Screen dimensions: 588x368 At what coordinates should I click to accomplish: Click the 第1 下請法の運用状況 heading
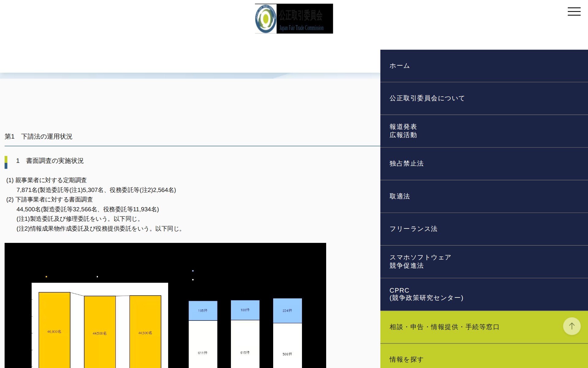tap(39, 136)
